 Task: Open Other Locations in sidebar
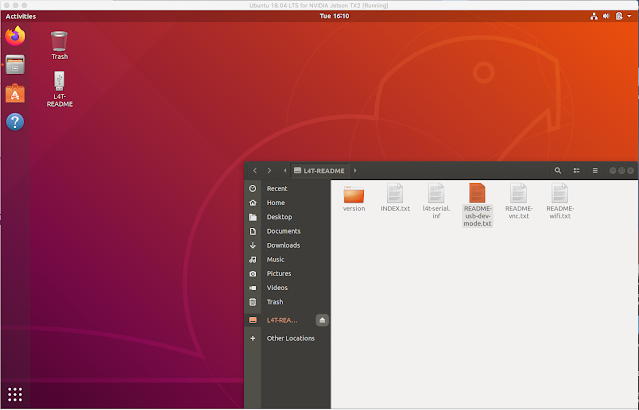click(287, 338)
